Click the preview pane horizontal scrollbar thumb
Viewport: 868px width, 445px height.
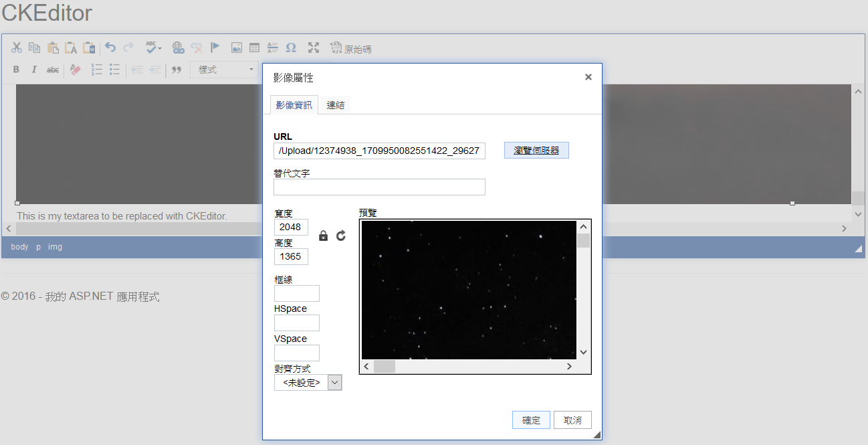pyautogui.click(x=385, y=366)
